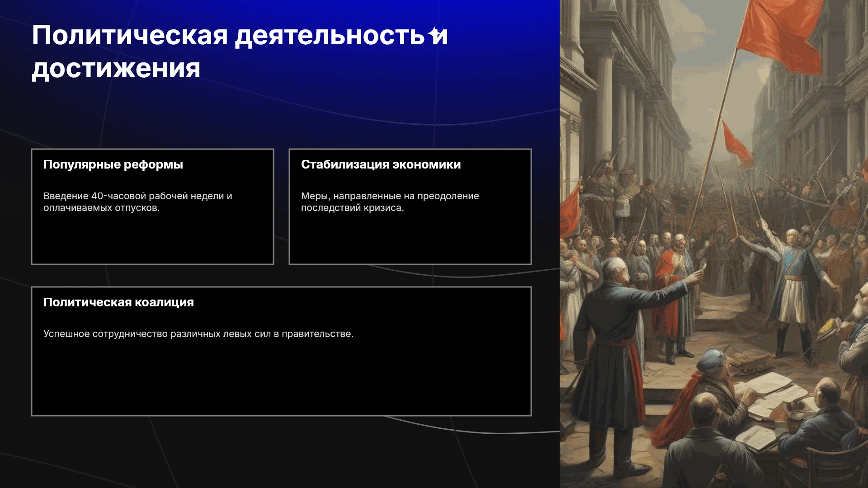Image resolution: width=868 pixels, height=488 pixels.
Task: Click the word 'достижения' in the title
Action: click(116, 69)
